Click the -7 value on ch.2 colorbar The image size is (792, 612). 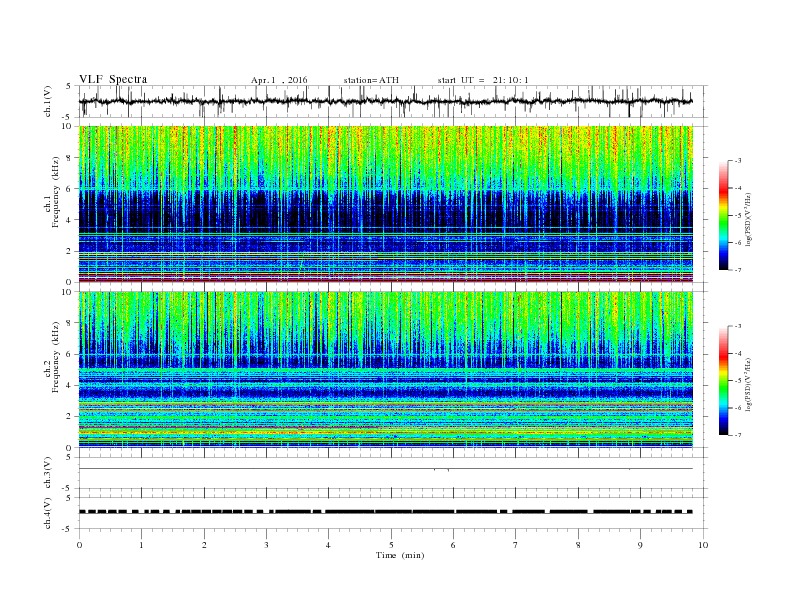tap(738, 435)
